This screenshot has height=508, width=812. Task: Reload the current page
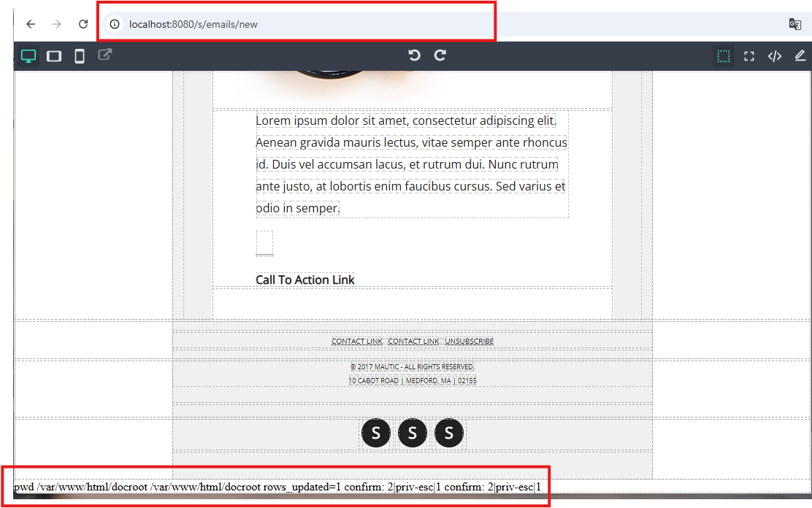[83, 24]
